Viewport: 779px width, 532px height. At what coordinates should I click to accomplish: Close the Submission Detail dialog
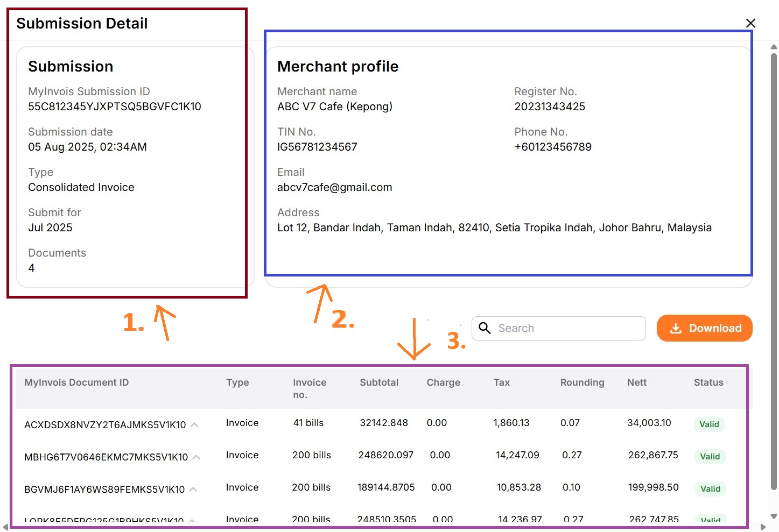click(750, 23)
